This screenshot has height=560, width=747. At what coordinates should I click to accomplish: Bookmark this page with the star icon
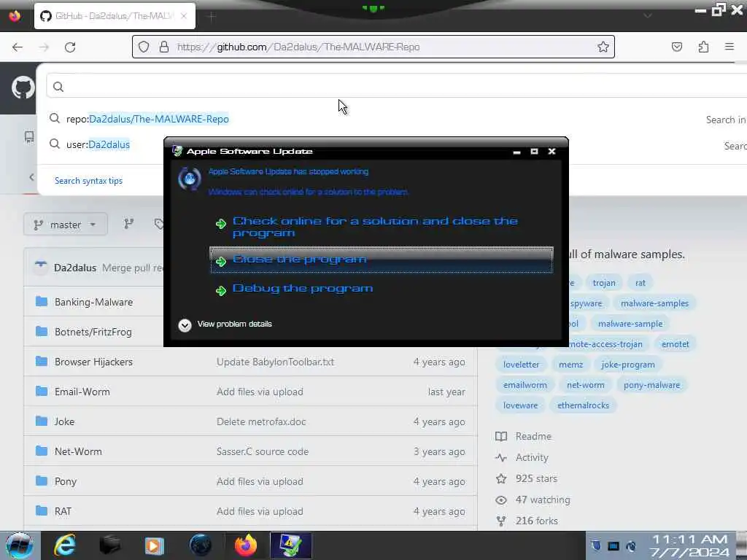pos(603,47)
